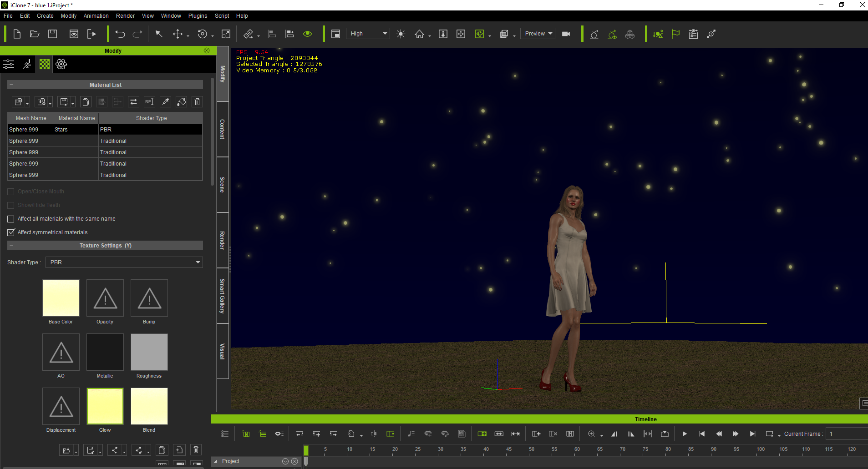
Task: Click the green flag toolbar icon
Action: [x=675, y=34]
